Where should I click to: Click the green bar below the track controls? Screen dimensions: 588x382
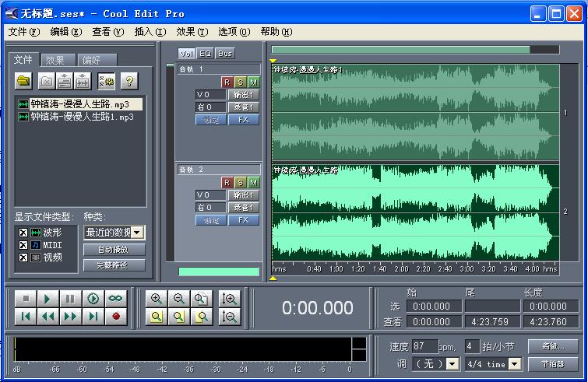(219, 272)
